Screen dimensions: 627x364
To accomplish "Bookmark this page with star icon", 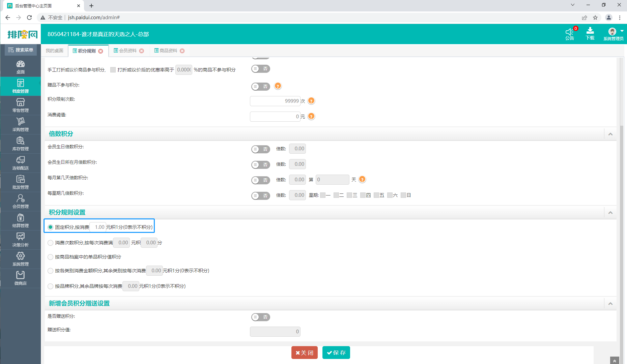I will click(595, 18).
